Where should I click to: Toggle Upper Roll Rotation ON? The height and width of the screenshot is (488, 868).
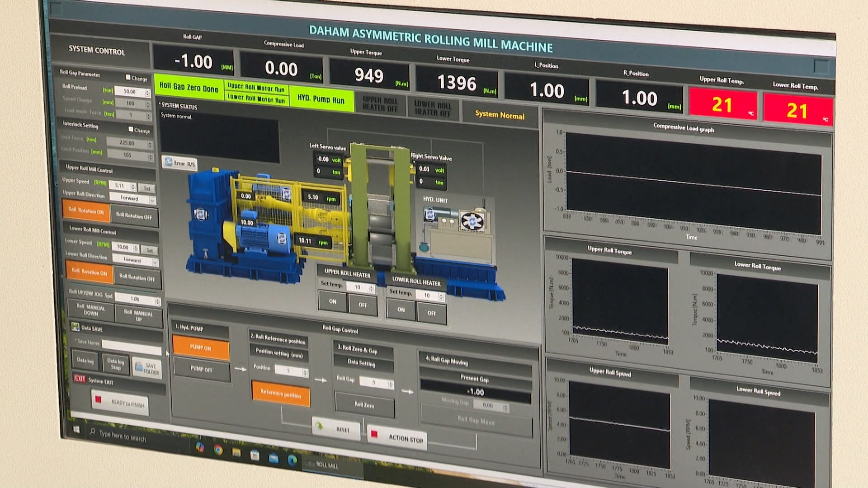(86, 211)
